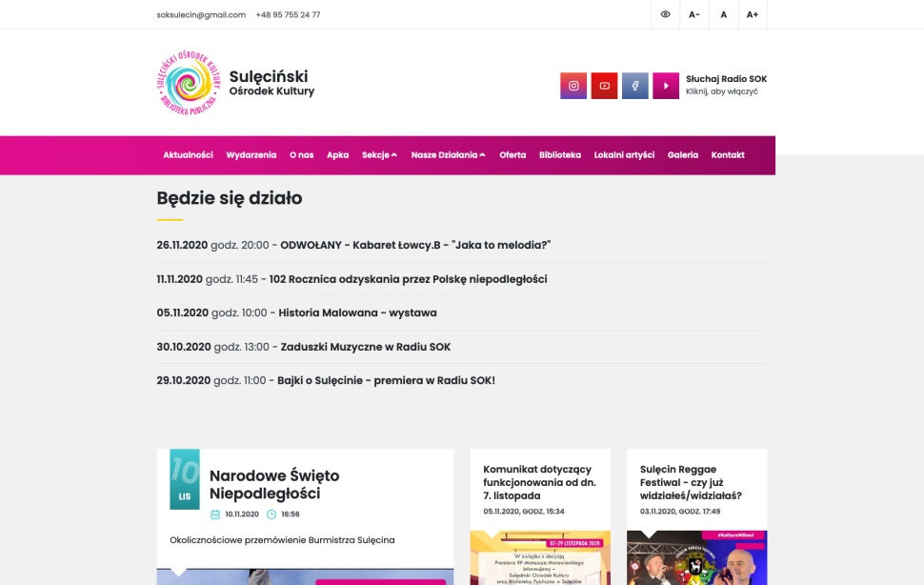Open the Facebook page icon
The image size is (924, 585).
click(635, 85)
